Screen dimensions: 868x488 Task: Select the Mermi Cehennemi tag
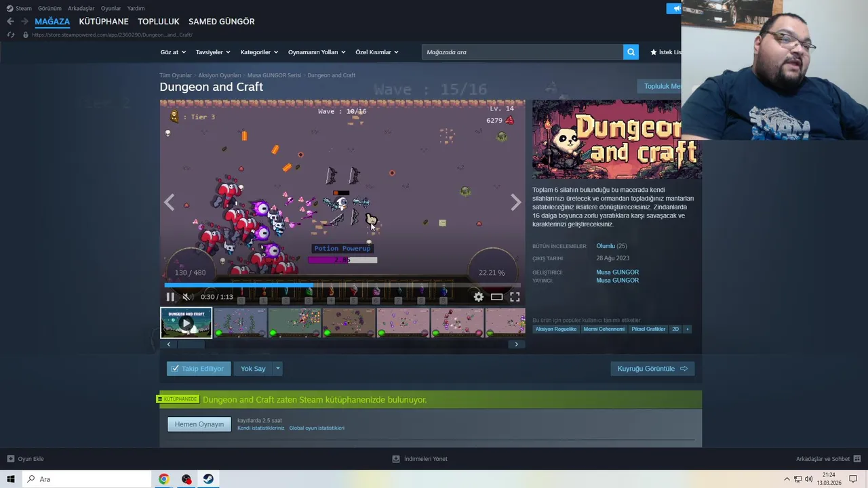pos(604,329)
